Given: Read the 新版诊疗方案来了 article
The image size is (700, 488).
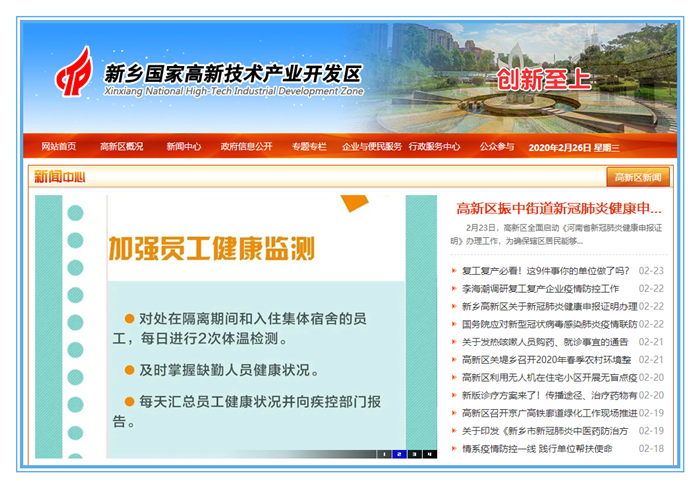Looking at the screenshot, I should [549, 395].
